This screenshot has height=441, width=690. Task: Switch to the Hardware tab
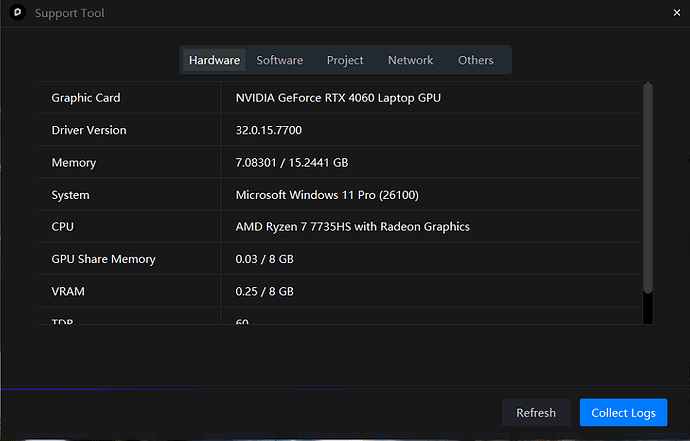click(214, 60)
